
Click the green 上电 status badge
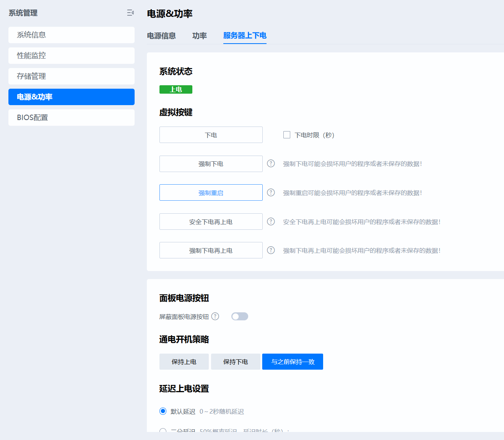pyautogui.click(x=176, y=89)
